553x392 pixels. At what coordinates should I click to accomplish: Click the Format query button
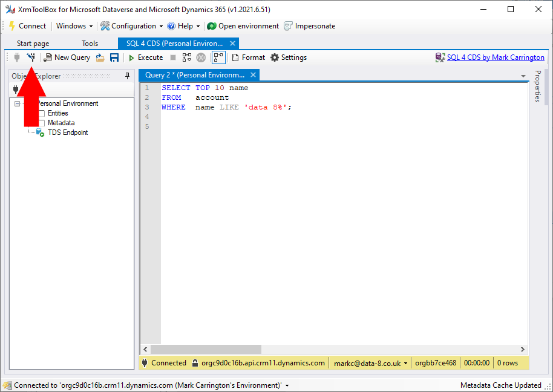point(248,57)
